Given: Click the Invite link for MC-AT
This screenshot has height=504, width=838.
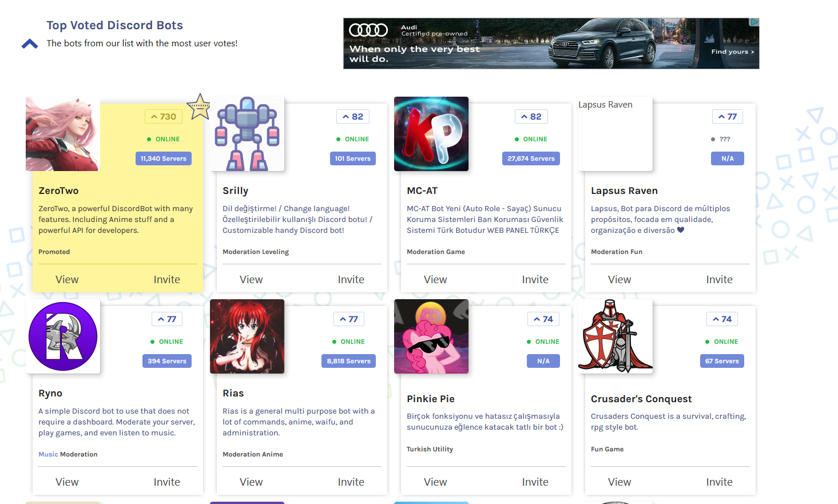Looking at the screenshot, I should 535,280.
